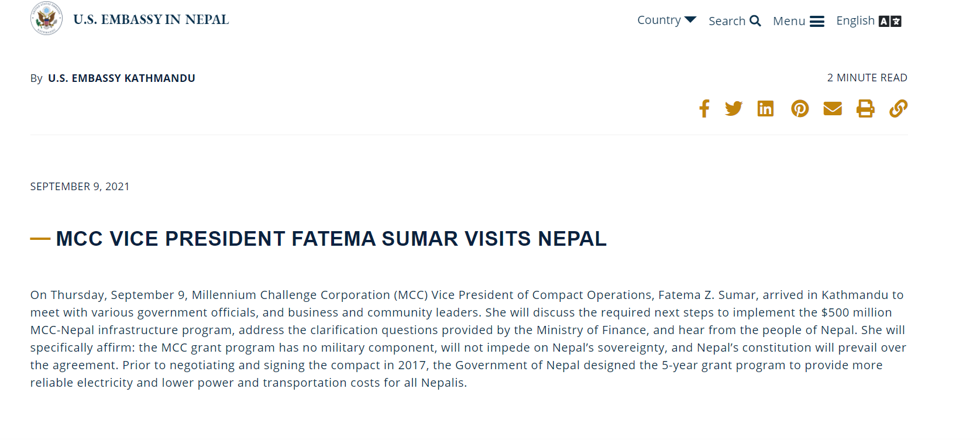Viewport: 980px width, 440px height.
Task: Print the article using printer icon
Action: tap(865, 109)
